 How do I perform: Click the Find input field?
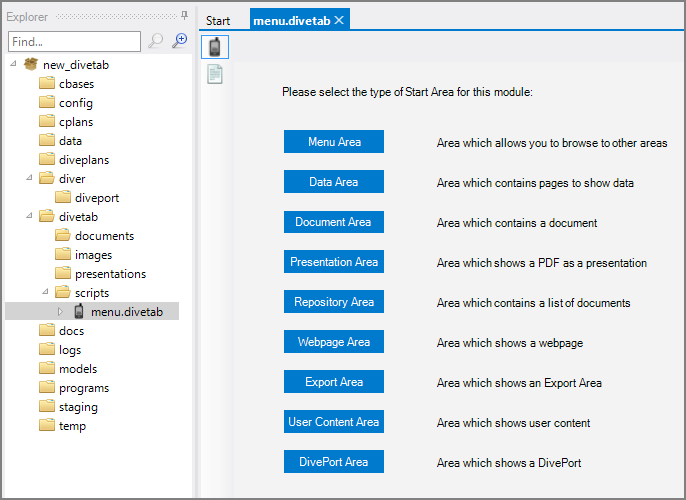click(x=74, y=42)
